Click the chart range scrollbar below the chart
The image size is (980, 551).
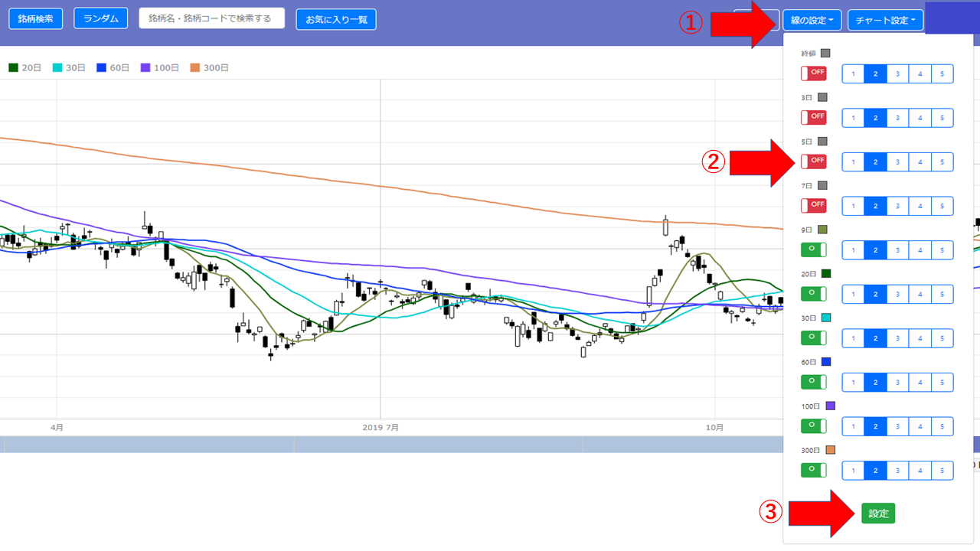pos(383,445)
